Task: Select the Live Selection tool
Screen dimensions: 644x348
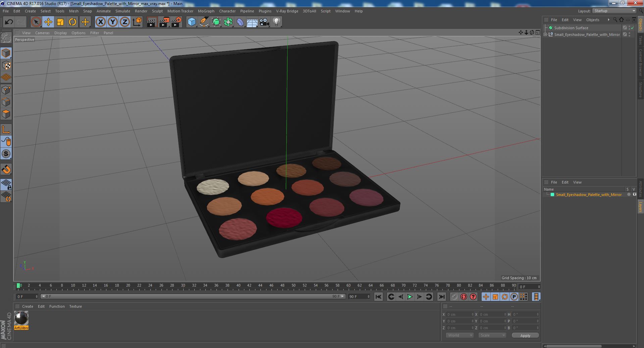Action: pos(36,22)
